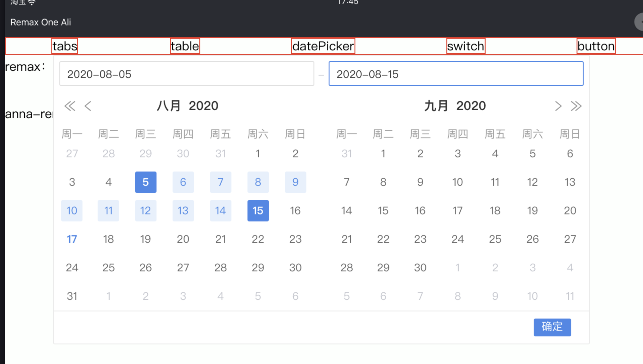Pick greyed August 31 in right calendar
This screenshot has width=643, height=364.
[346, 154]
